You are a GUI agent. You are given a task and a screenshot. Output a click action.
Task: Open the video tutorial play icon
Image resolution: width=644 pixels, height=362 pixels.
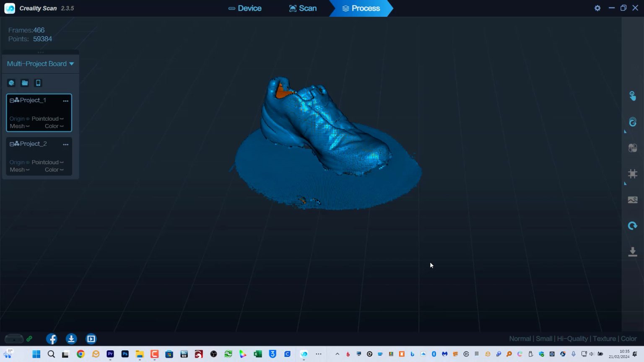click(x=91, y=339)
